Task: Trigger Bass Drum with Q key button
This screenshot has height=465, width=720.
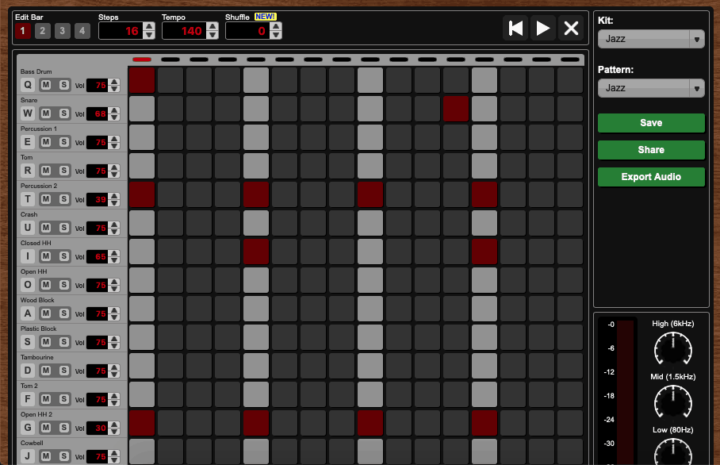Action: point(28,85)
